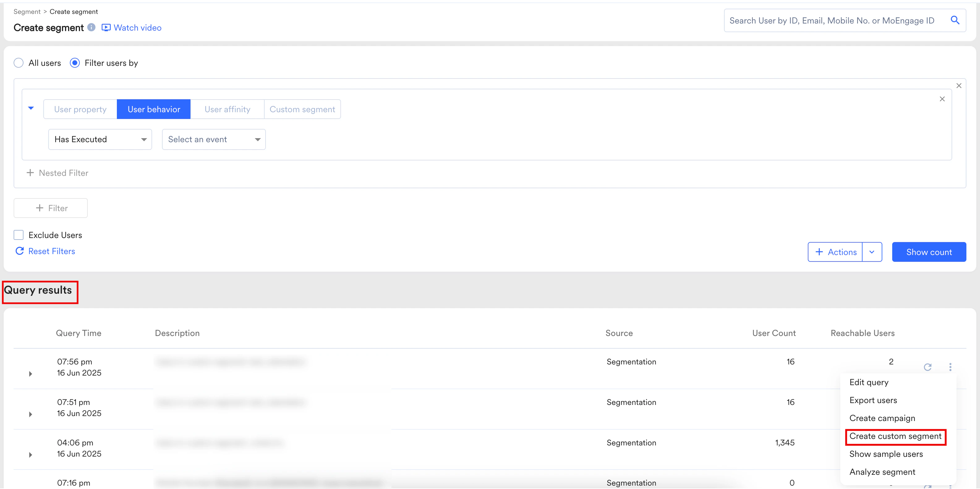Click the Reset Filters refresh icon
Viewport: 980px width, 489px height.
(20, 251)
